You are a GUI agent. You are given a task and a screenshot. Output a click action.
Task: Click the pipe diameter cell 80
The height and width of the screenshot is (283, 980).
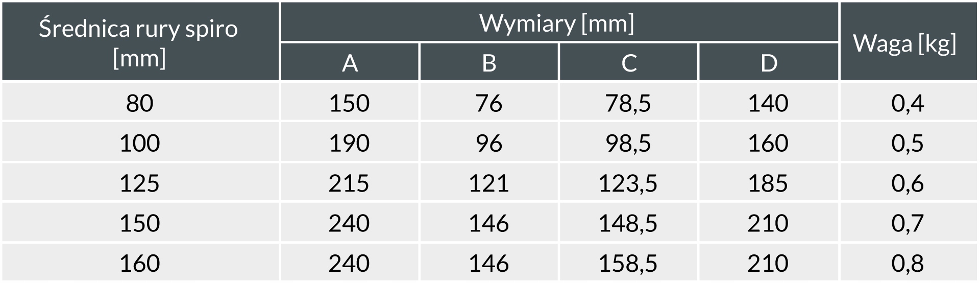pyautogui.click(x=139, y=103)
